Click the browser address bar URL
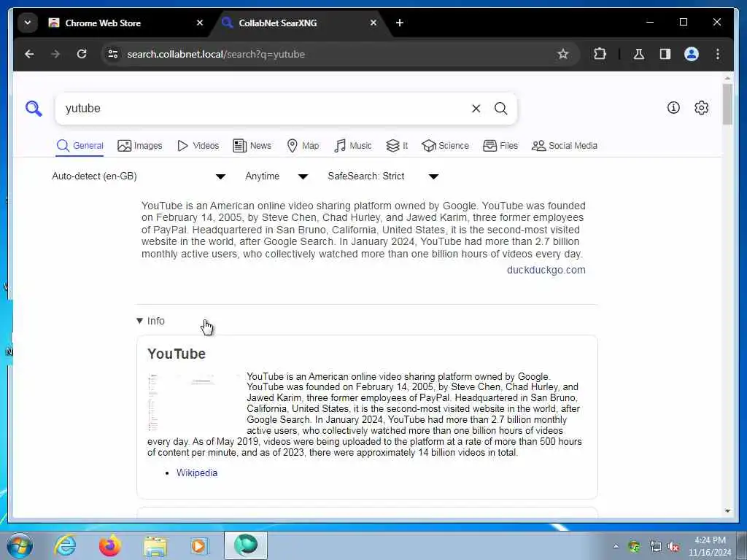747x560 pixels. (216, 54)
